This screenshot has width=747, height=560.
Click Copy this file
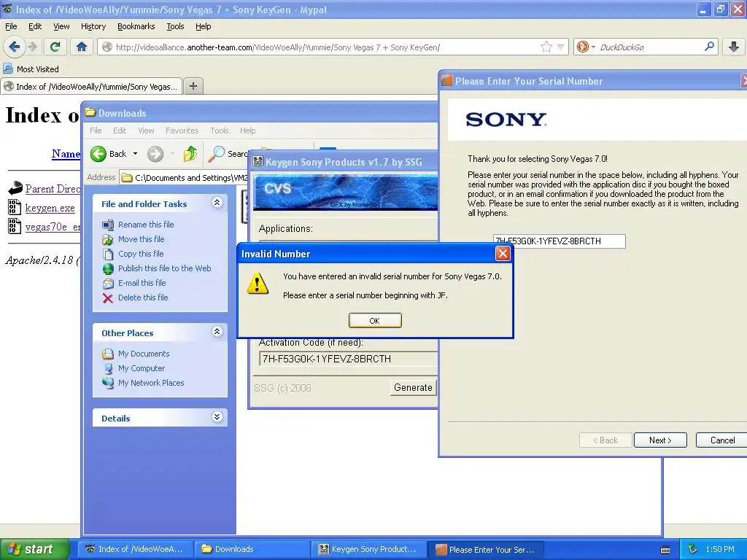point(141,254)
